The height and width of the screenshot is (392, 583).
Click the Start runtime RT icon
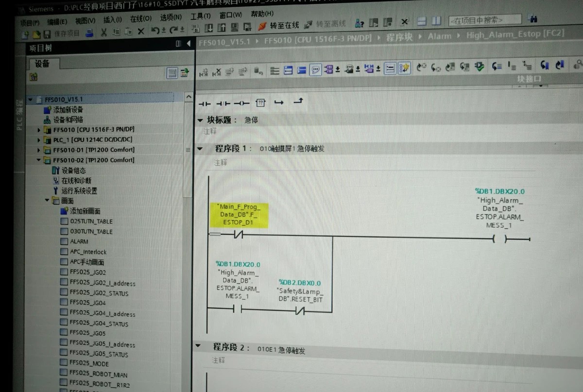(x=247, y=26)
